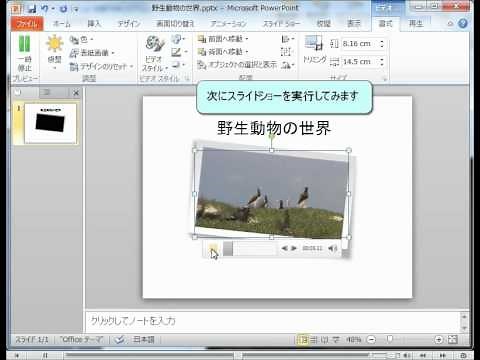The image size is (480, 360).
Task: Select slide 1 thumbnail
Action: (x=51, y=123)
